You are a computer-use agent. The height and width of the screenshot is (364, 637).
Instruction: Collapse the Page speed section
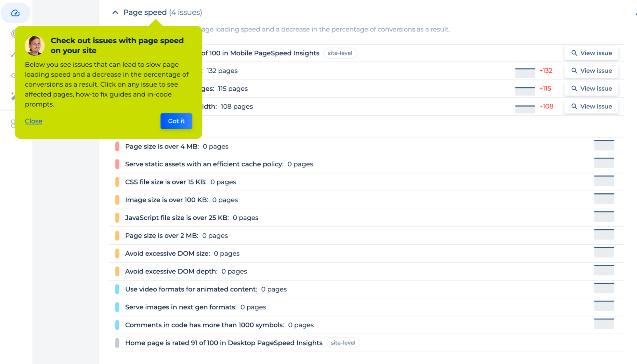pyautogui.click(x=115, y=12)
